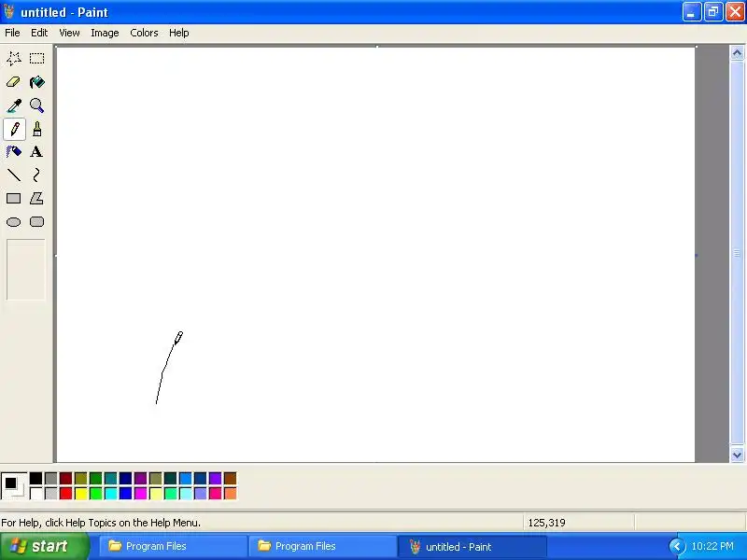The image size is (747, 560).
Task: Activate the Fill With Color bucket tool
Action: point(36,82)
